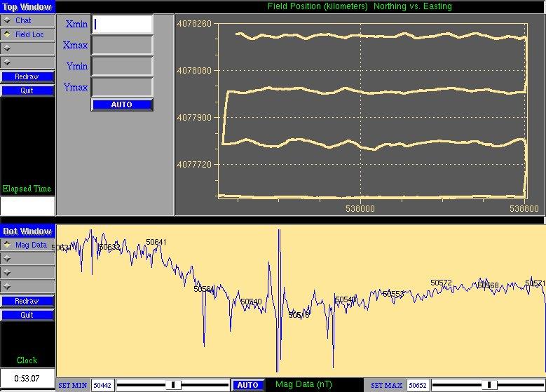Click the SET MIN button
The width and height of the screenshot is (546, 392).
(x=73, y=385)
